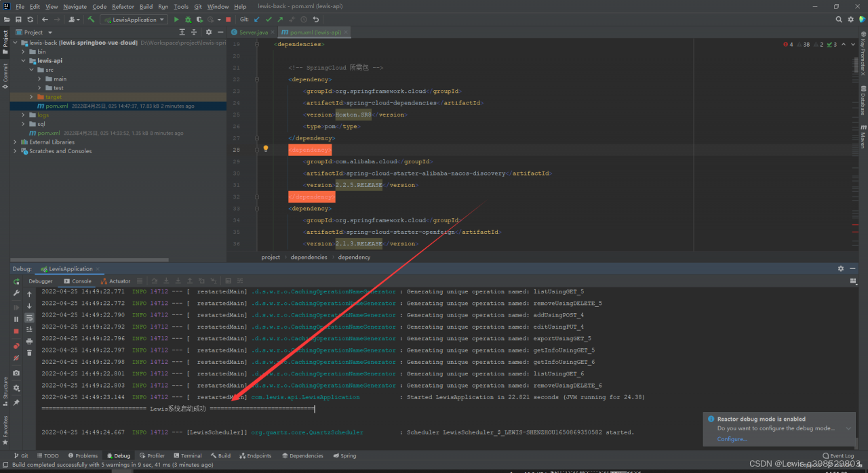Select the sql folder in project tree

(41, 124)
